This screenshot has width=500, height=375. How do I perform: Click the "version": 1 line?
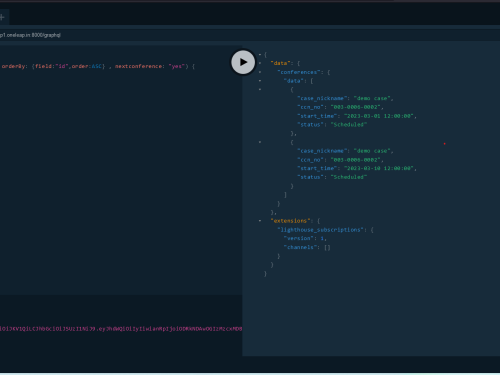[305, 238]
